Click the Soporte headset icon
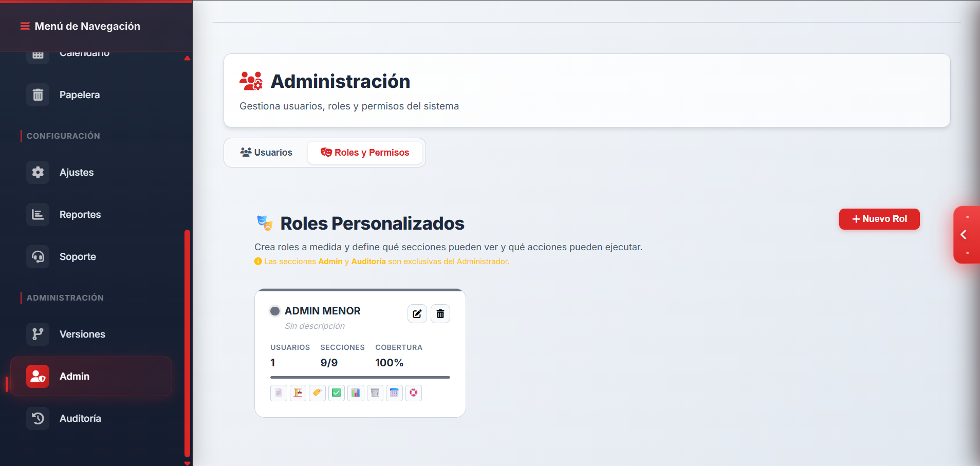The image size is (980, 466). pos(38,257)
